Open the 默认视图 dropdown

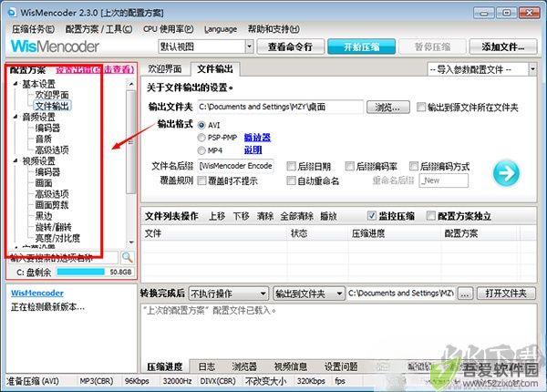pyautogui.click(x=249, y=46)
